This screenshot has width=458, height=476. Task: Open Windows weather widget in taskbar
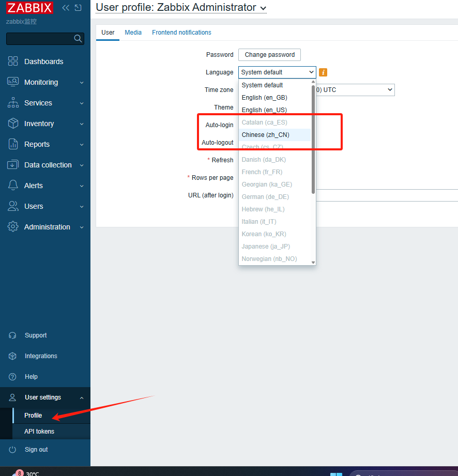26,473
